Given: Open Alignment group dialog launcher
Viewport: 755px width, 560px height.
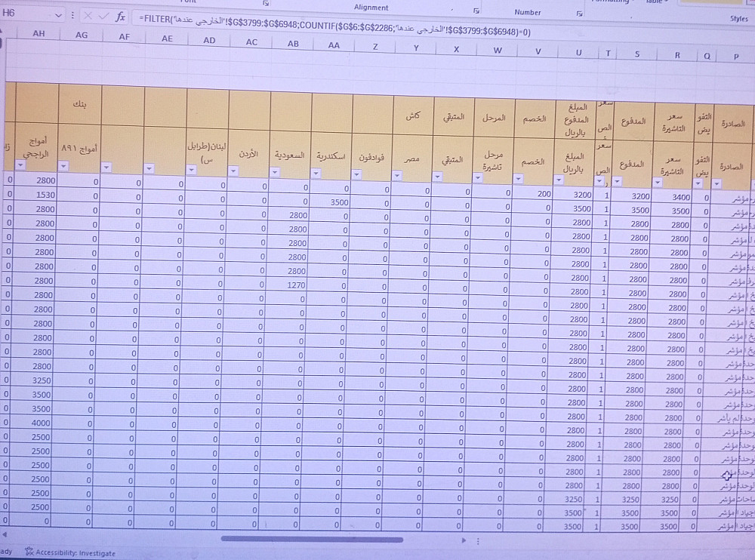Looking at the screenshot, I should [x=476, y=10].
